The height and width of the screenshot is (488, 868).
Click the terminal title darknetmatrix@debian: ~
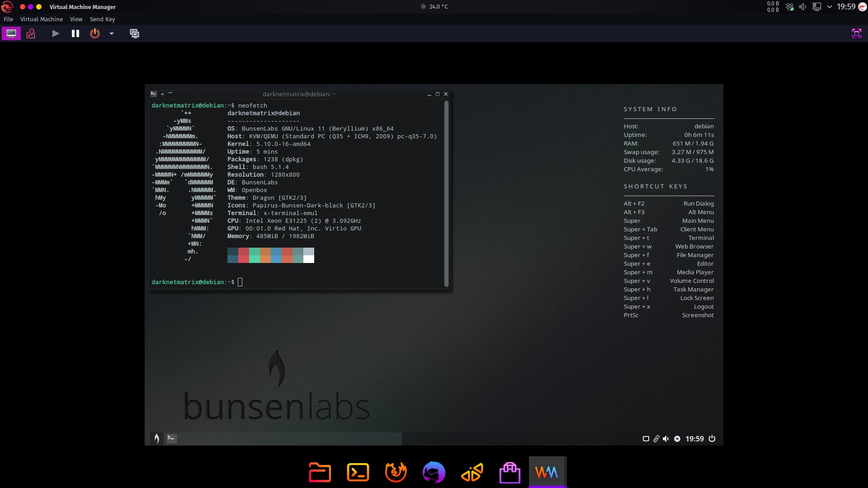point(299,94)
